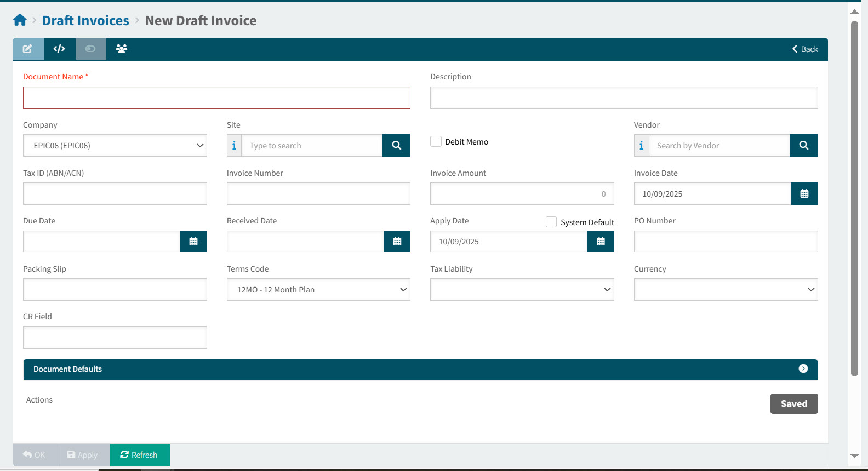
Task: Click the Site info icon
Action: pos(234,146)
